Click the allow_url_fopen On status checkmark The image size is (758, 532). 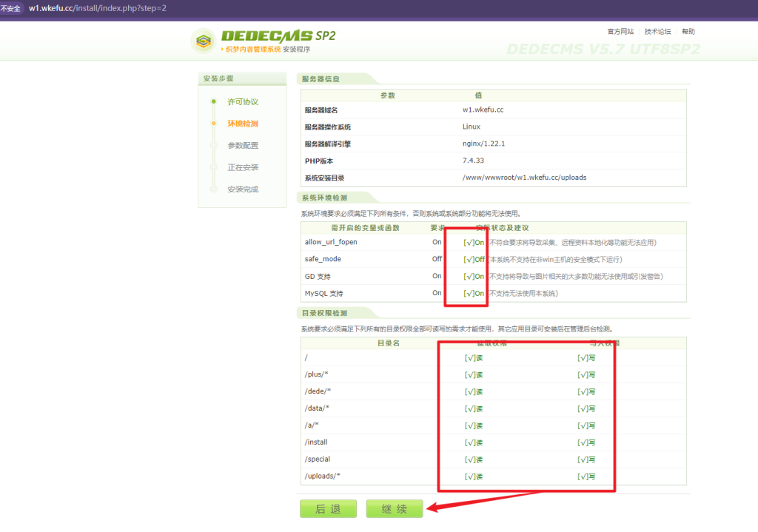point(474,243)
